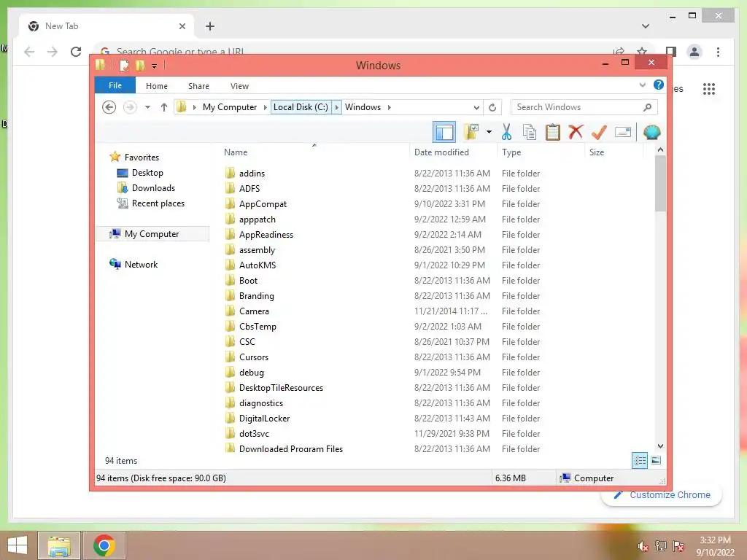Expand the Local Disk (C:) breadcrumb arrow
Screen dimensions: 747x560
tap(336, 107)
